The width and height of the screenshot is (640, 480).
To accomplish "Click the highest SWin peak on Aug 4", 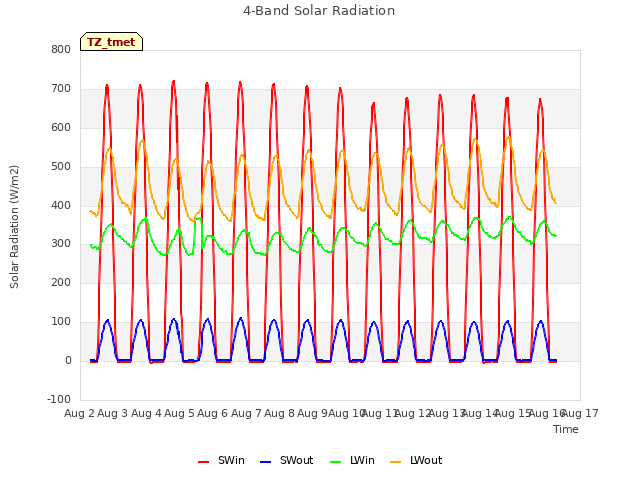I will pos(174,81).
